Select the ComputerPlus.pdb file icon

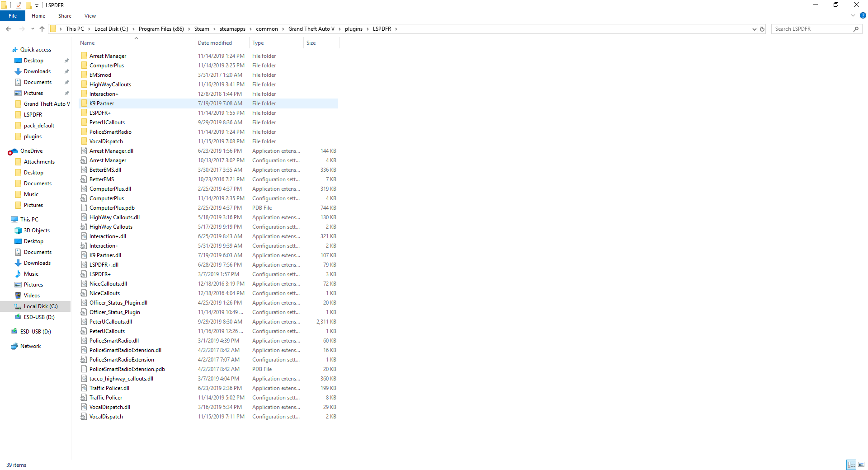84,208
